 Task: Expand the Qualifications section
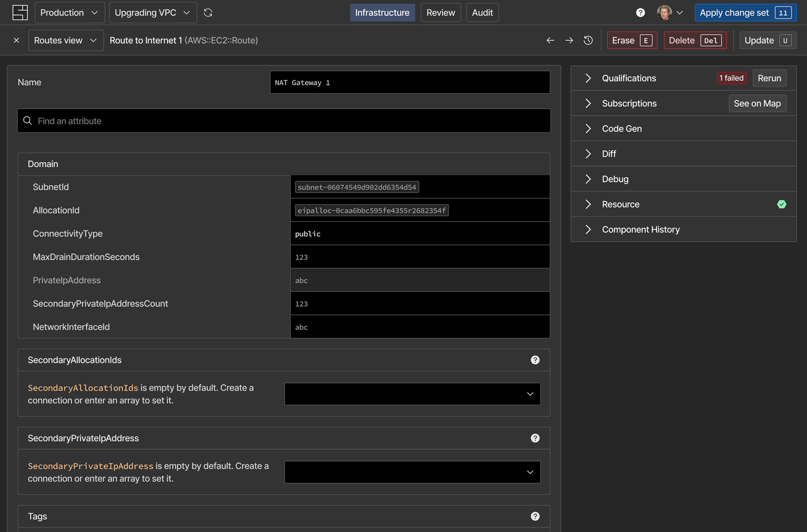click(x=588, y=78)
